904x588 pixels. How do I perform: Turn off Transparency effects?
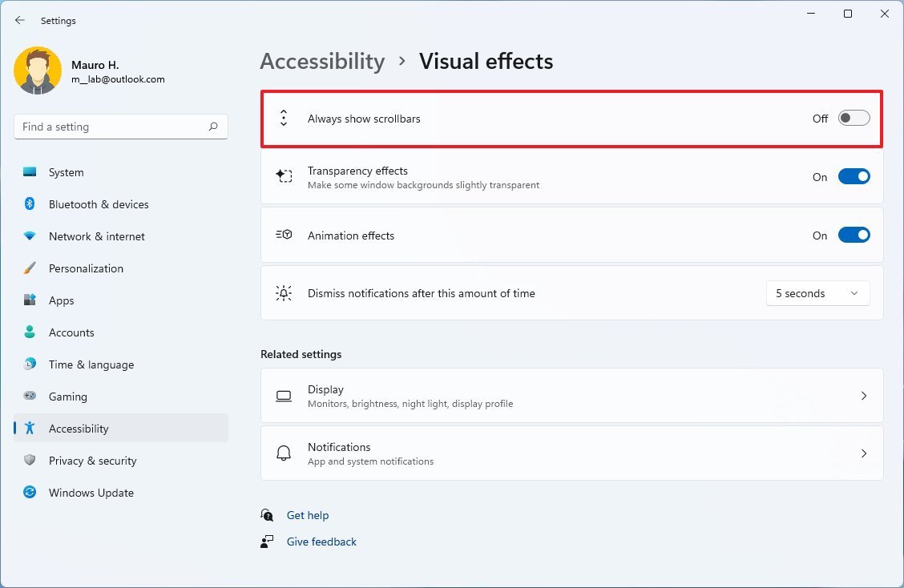click(x=854, y=176)
